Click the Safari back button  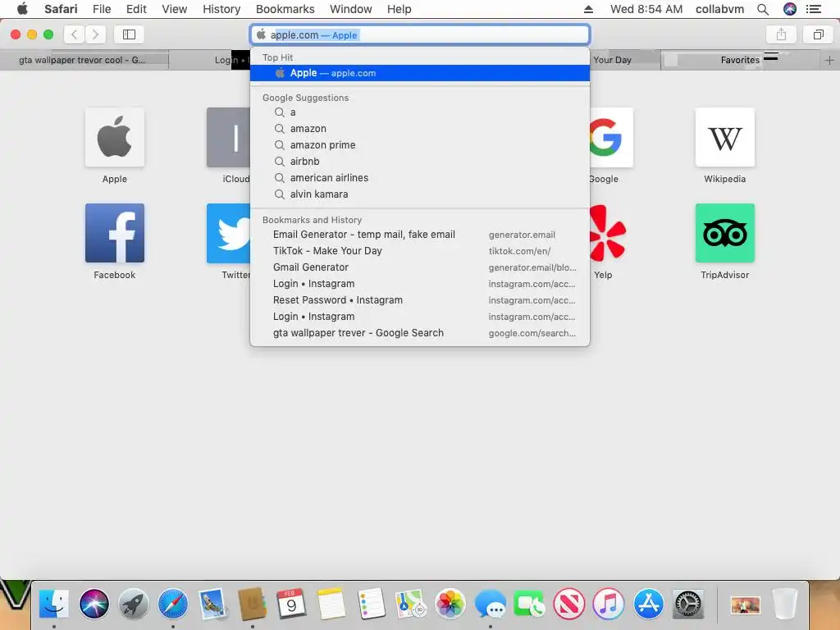click(75, 34)
